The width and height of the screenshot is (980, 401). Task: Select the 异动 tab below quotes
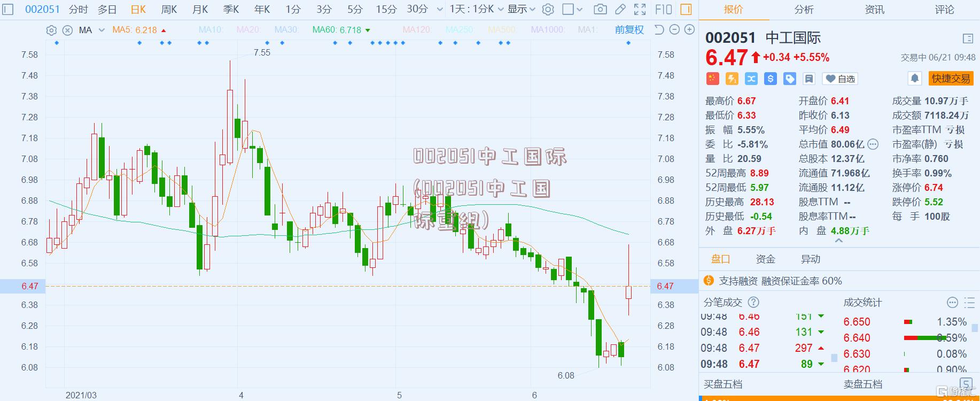point(810,259)
